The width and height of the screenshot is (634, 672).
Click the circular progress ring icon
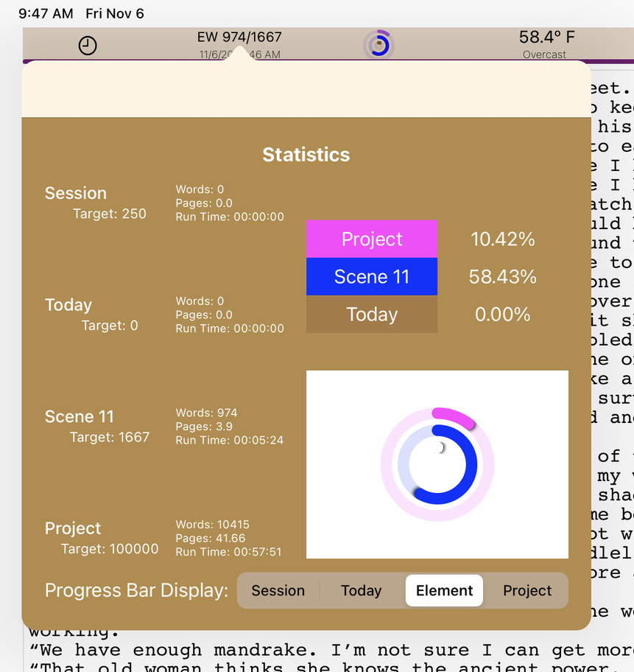[x=378, y=46]
